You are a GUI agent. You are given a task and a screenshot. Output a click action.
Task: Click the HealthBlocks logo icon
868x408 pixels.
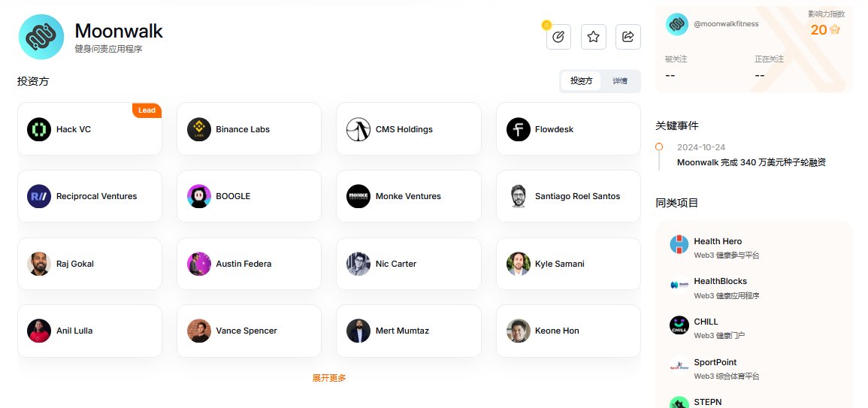tap(679, 285)
